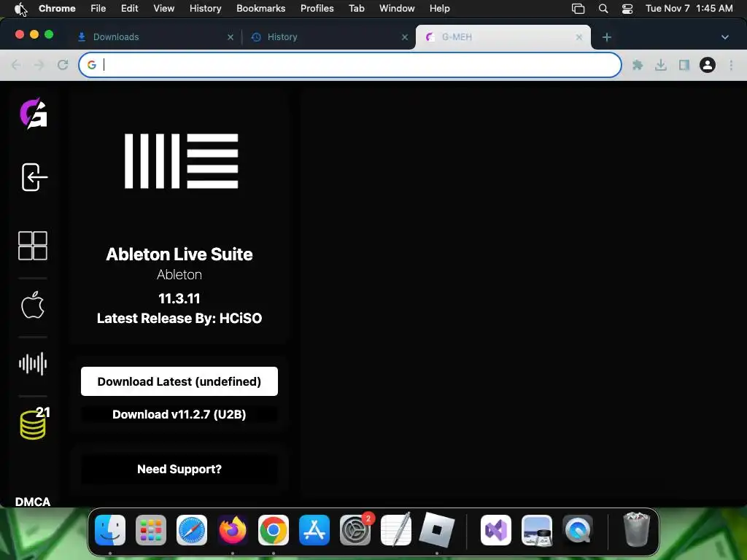Select the Apple macOS category icon
The height and width of the screenshot is (560, 747).
(33, 305)
